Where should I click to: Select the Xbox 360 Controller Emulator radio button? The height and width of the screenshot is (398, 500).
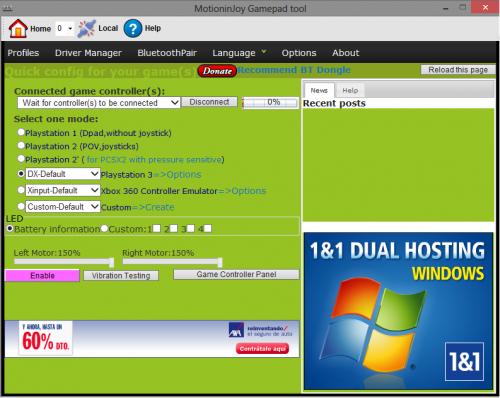tap(21, 190)
